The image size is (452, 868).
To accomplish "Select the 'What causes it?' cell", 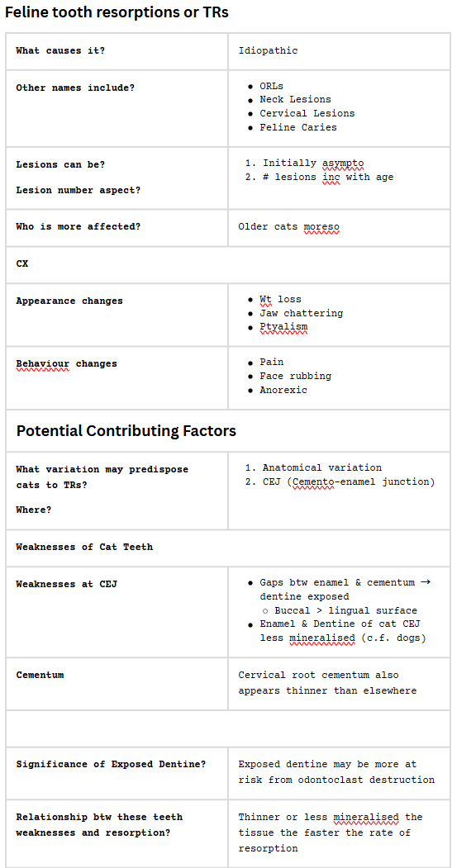I will point(117,51).
